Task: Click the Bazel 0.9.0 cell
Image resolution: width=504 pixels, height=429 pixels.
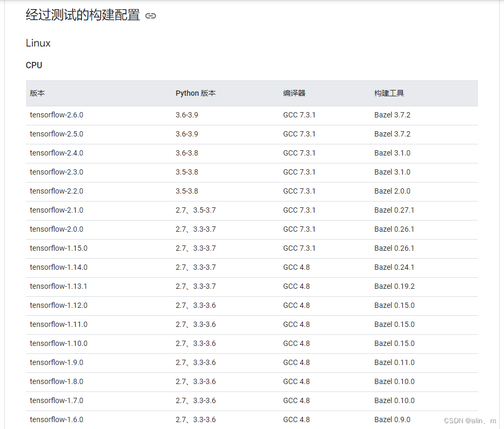Action: pos(392,419)
